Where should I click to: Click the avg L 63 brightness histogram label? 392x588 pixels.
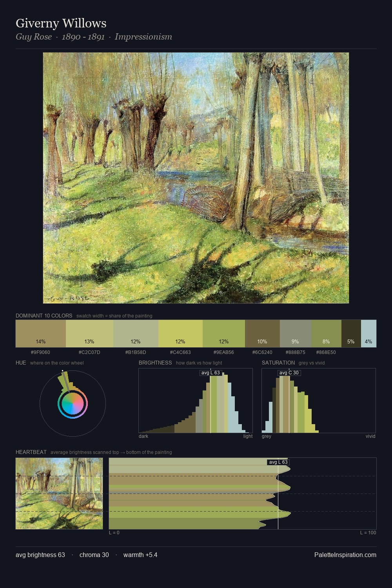[211, 373]
